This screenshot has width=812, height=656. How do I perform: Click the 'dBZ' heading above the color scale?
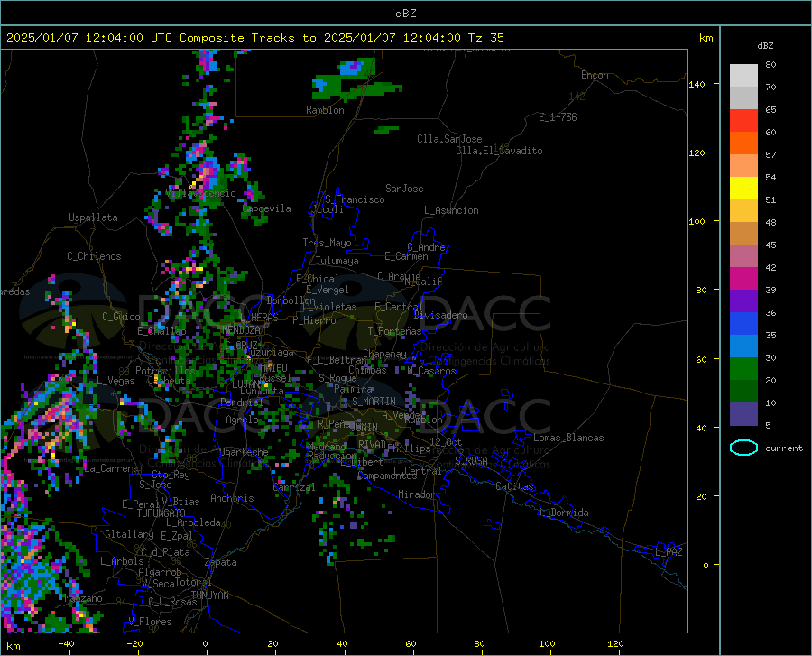765,45
